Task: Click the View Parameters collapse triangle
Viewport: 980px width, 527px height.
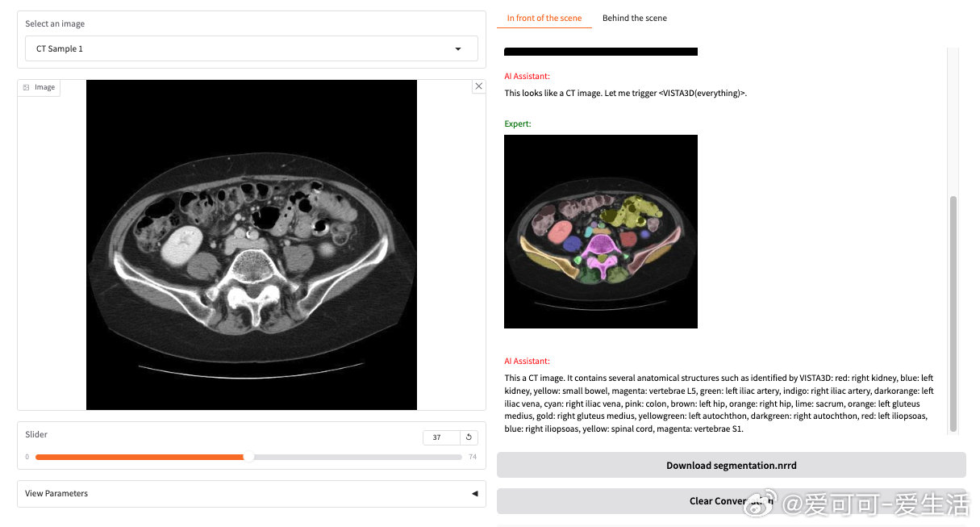Action: [x=474, y=493]
